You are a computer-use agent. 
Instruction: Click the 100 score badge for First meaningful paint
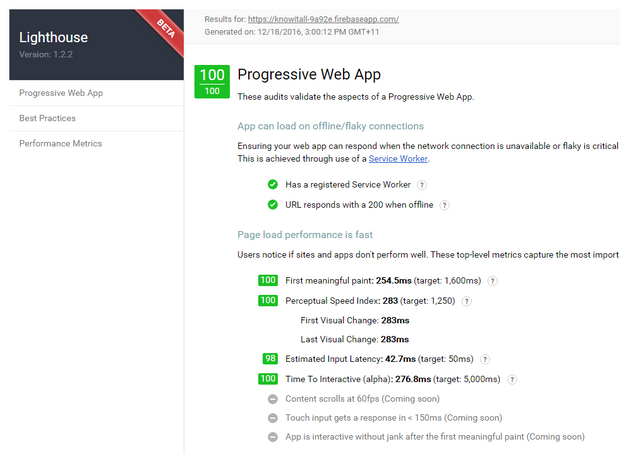[x=268, y=280]
